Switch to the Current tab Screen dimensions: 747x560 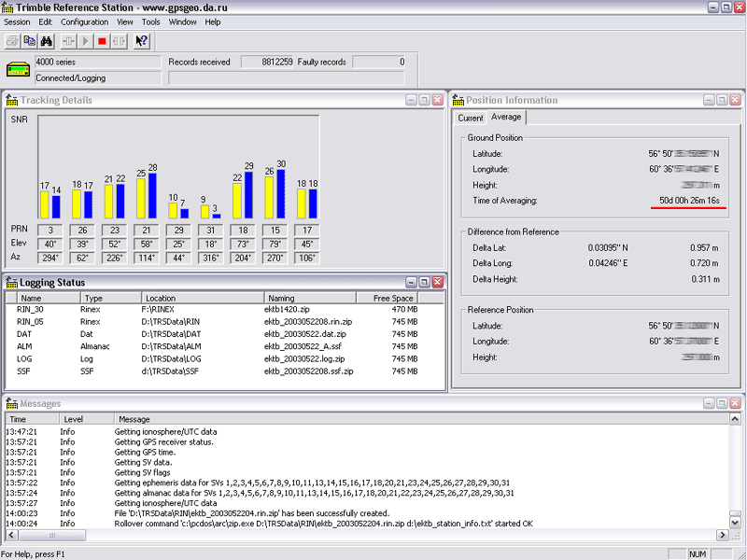pos(471,118)
